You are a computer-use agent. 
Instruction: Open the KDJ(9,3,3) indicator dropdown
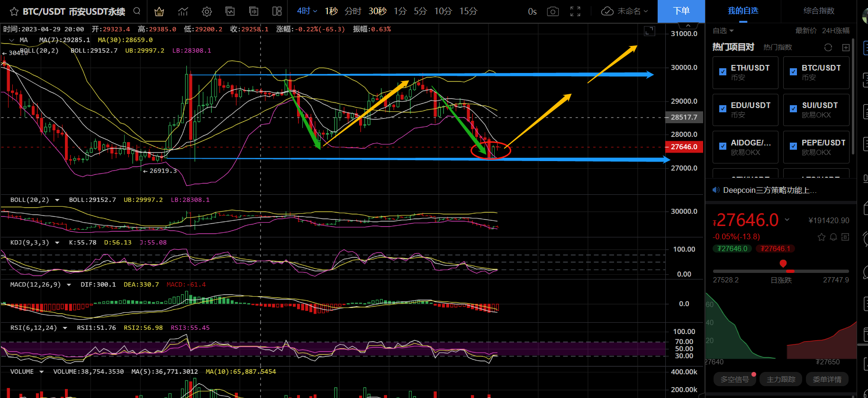click(x=57, y=243)
